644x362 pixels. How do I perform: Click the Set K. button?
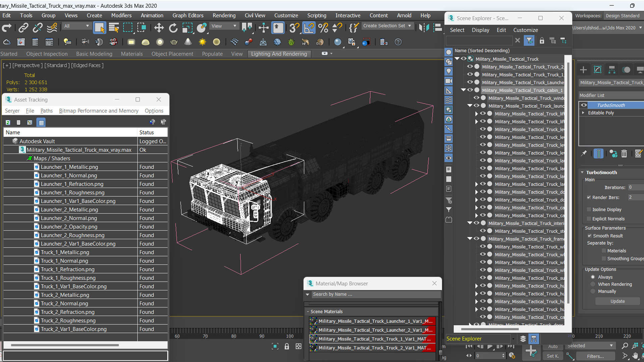point(553,356)
